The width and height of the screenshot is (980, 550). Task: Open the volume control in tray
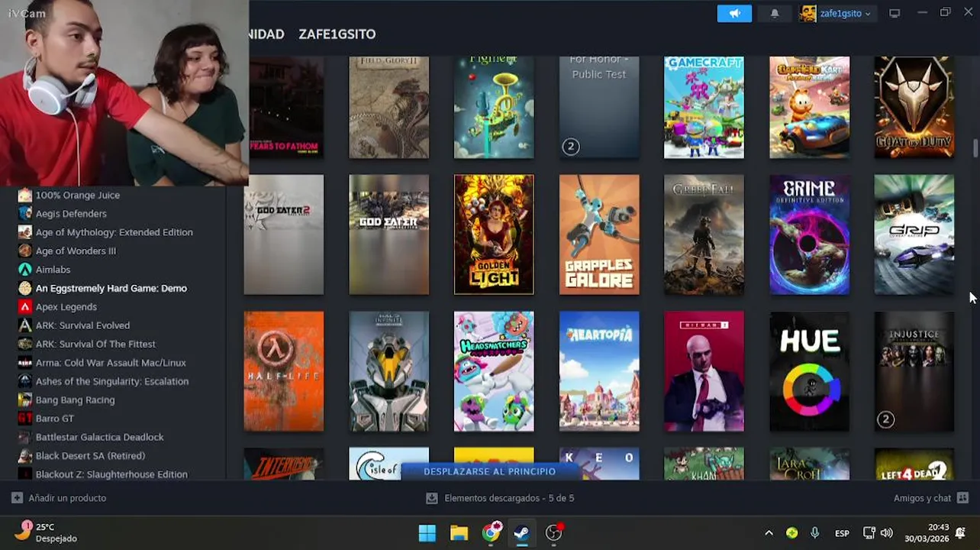coord(886,533)
